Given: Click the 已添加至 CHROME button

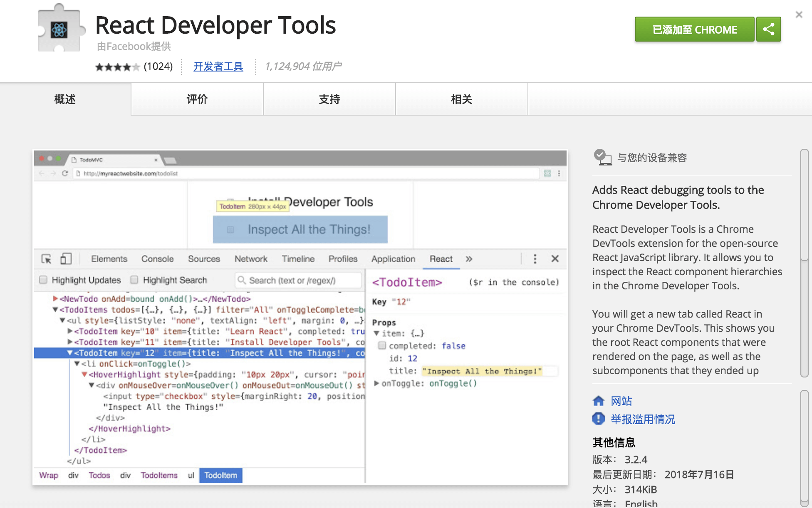Looking at the screenshot, I should (694, 29).
